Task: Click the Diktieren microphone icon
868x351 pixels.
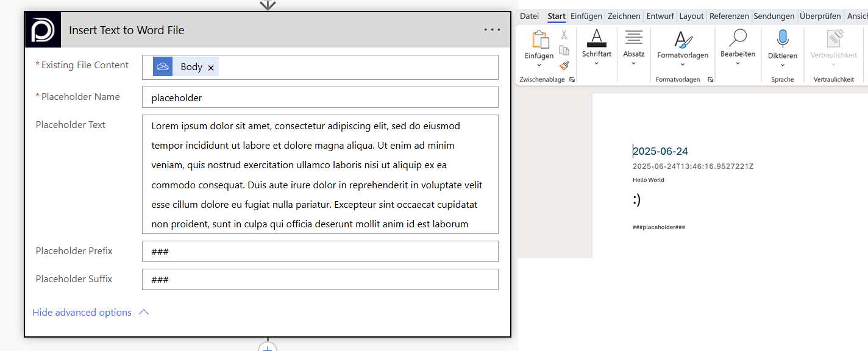Action: [783, 38]
